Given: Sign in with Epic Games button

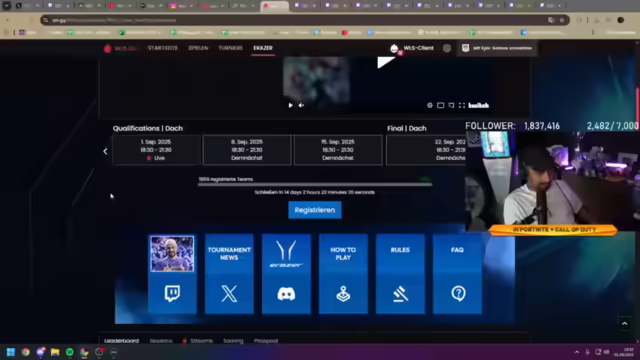Looking at the screenshot, I should (497, 48).
